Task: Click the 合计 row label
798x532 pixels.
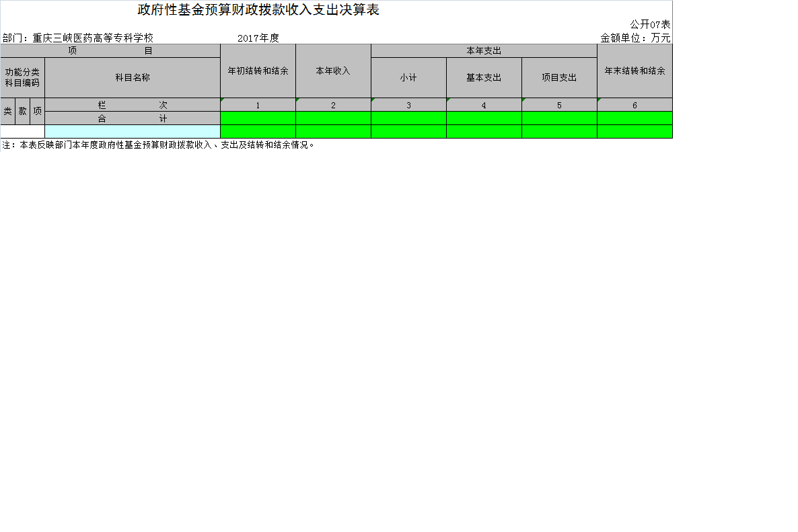Action: tap(133, 118)
